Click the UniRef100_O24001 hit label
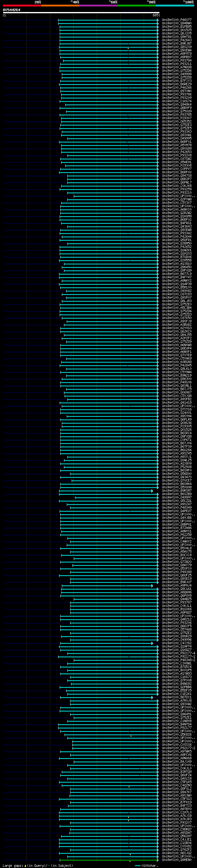 pyautogui.click(x=177, y=413)
